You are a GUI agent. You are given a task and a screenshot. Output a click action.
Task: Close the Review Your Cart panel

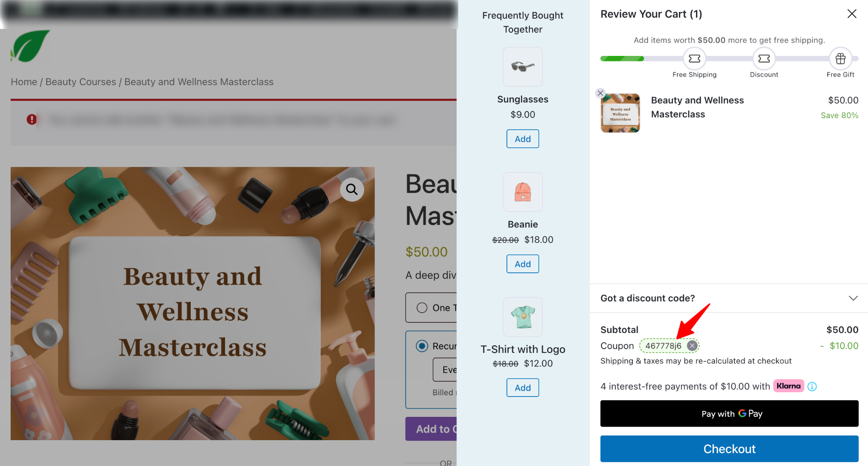852,14
